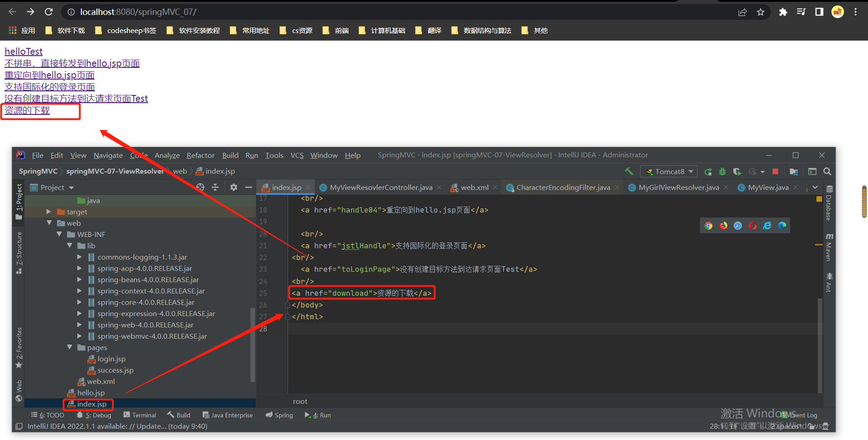
Task: Open the Refactor menu
Action: coord(201,155)
